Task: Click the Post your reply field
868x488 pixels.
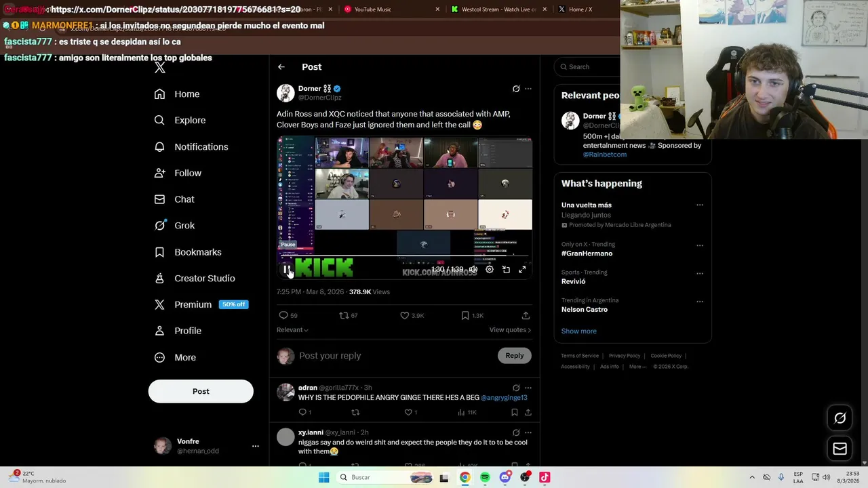Action: coord(395,356)
